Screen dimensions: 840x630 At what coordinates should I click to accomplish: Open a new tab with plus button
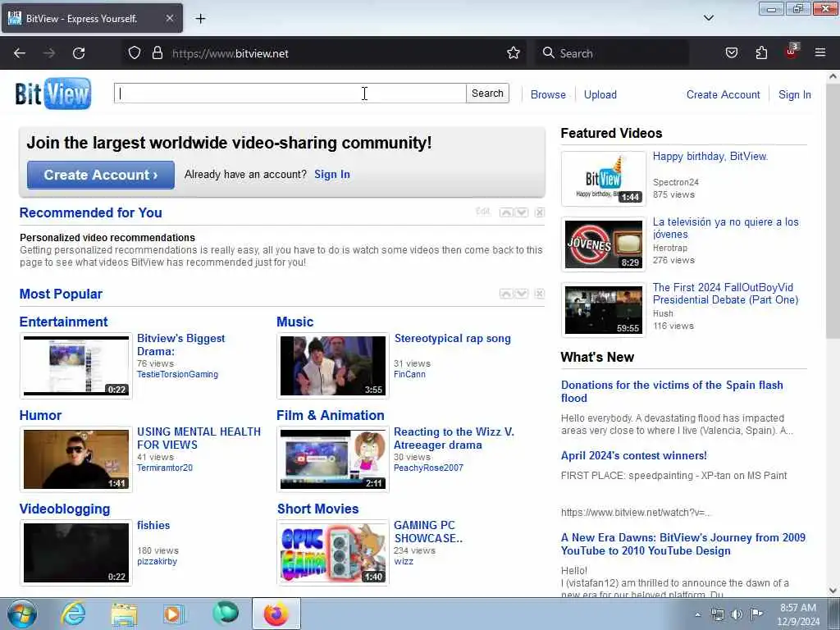pos(200,19)
